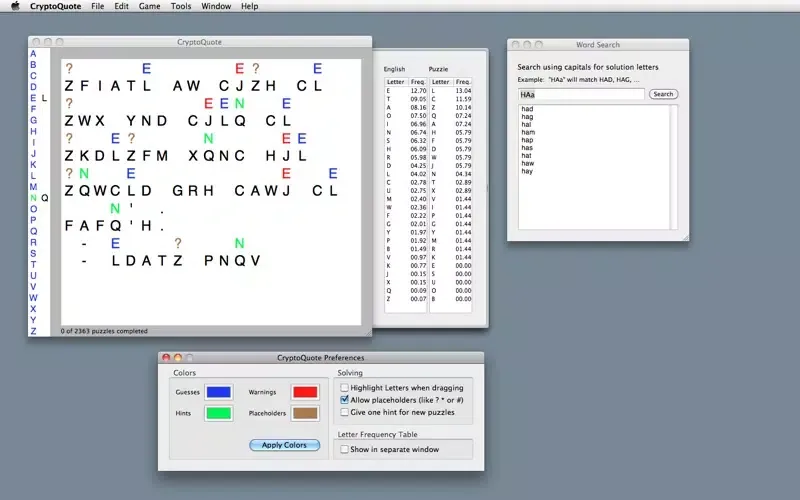Pick the blue Guesses color swatch
Screen dimensions: 800x500
click(x=218, y=392)
